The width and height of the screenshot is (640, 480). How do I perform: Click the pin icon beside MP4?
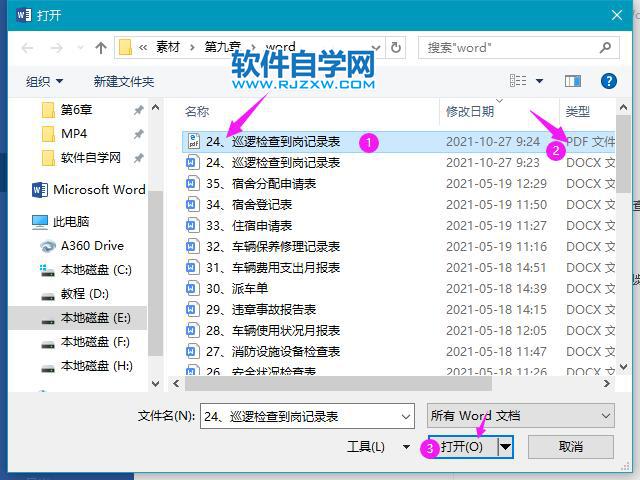[x=139, y=134]
